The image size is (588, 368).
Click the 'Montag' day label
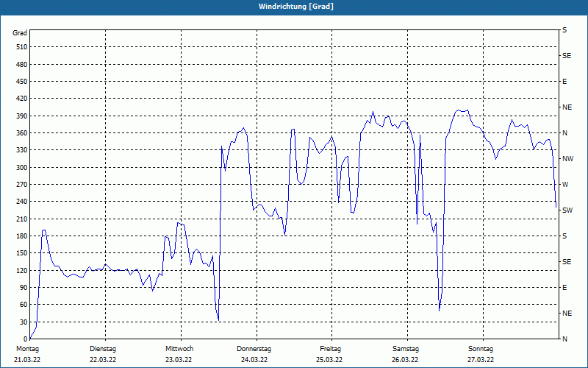[28, 349]
